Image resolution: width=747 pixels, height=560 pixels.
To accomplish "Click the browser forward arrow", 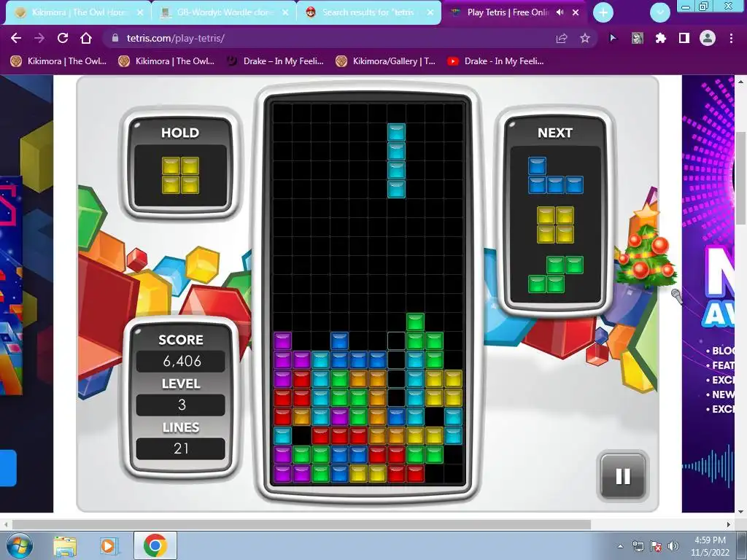I will click(39, 38).
